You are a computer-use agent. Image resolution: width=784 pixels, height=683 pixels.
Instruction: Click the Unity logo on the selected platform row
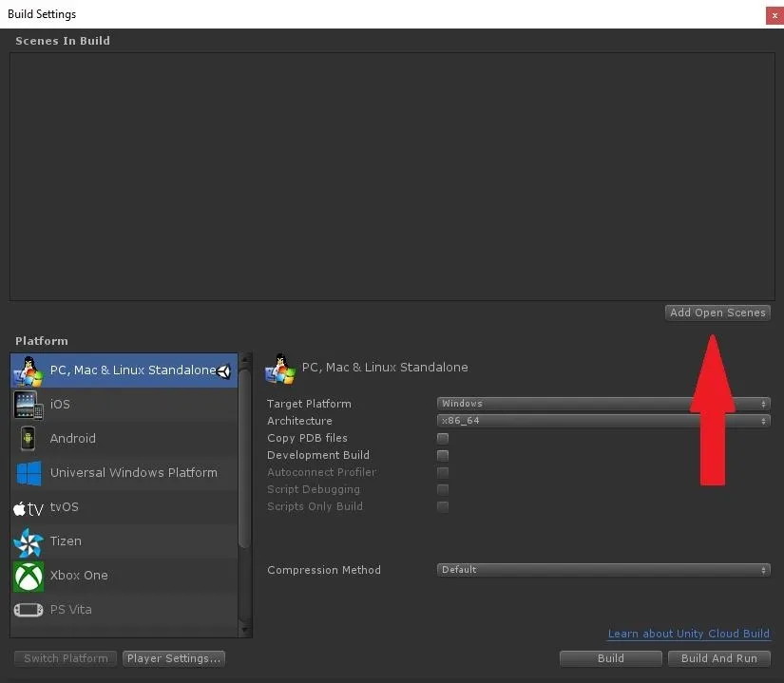(x=223, y=370)
